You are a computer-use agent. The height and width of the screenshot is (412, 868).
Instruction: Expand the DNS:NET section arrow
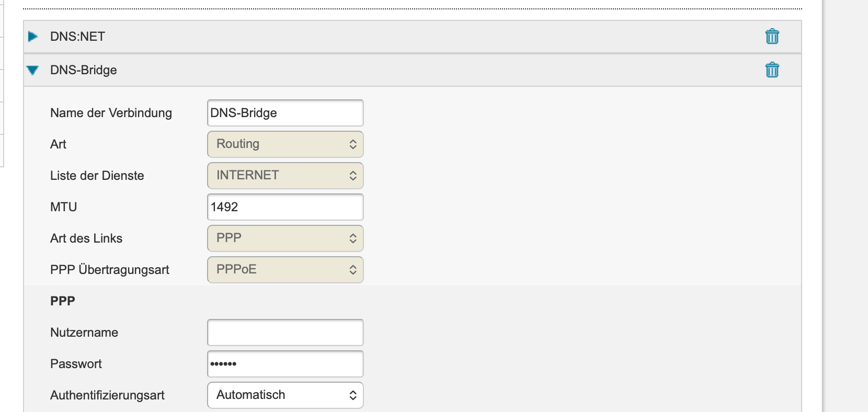pyautogui.click(x=33, y=37)
